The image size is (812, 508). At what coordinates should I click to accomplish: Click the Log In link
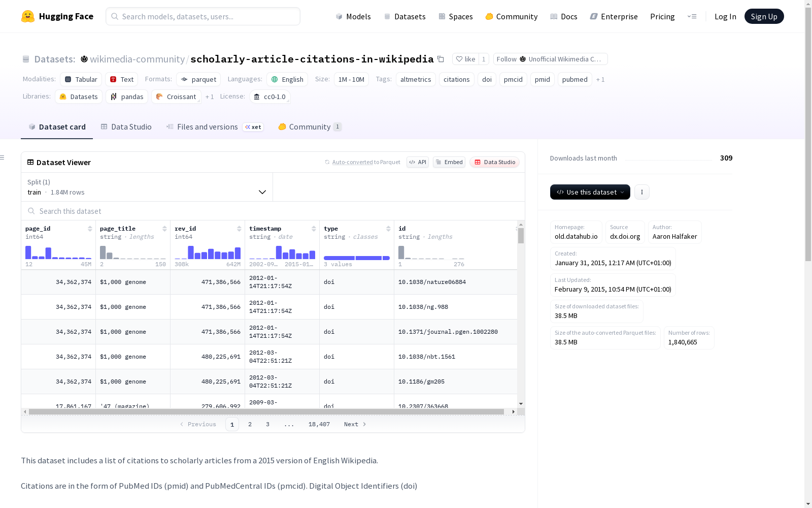coord(725,16)
